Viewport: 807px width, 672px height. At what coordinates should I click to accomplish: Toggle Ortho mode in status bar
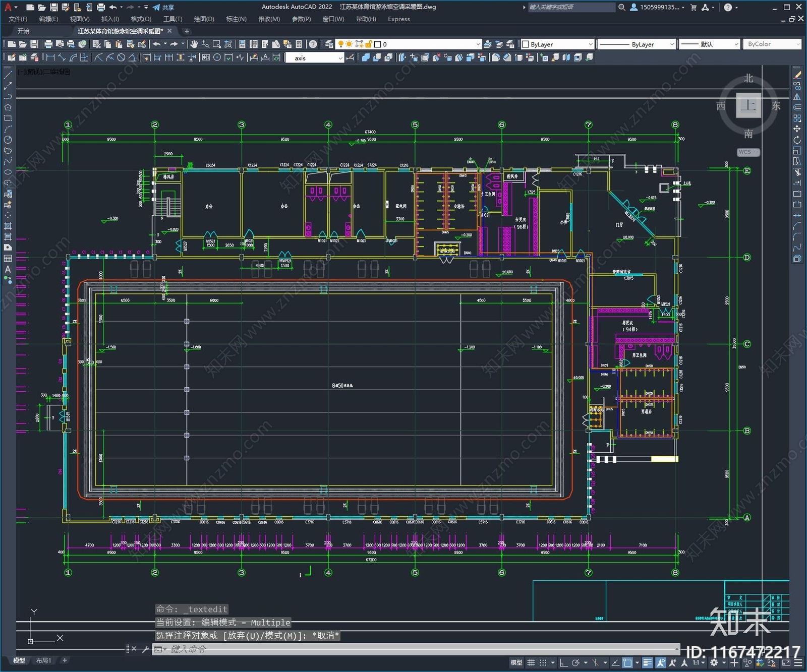coord(563,663)
